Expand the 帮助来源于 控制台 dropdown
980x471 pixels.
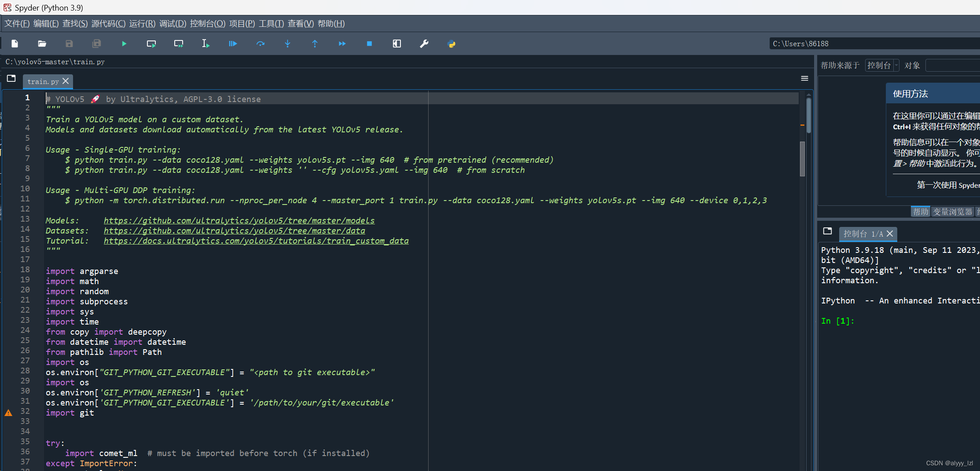coord(882,66)
